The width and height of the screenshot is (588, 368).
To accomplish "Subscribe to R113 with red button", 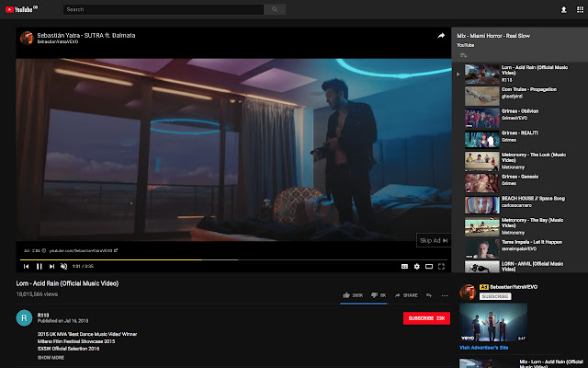I will (x=426, y=318).
